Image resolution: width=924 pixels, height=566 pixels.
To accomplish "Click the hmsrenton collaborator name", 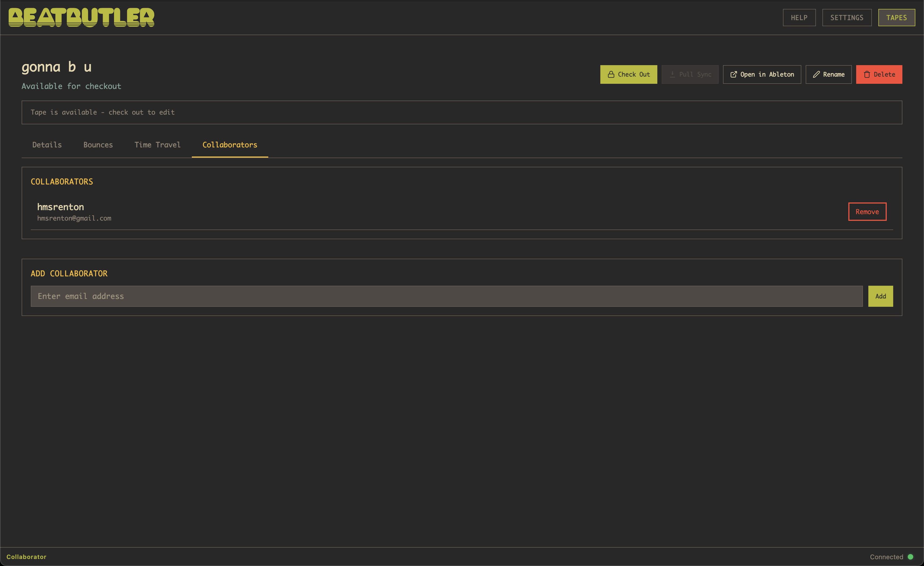I will click(x=60, y=207).
